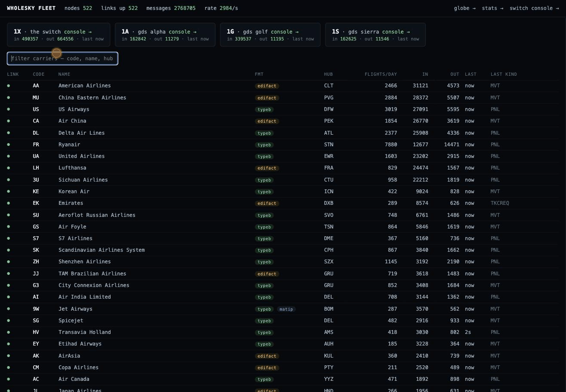566x392 pixels.
Task: Click the link status dot for Air Canada
Action: (9, 379)
